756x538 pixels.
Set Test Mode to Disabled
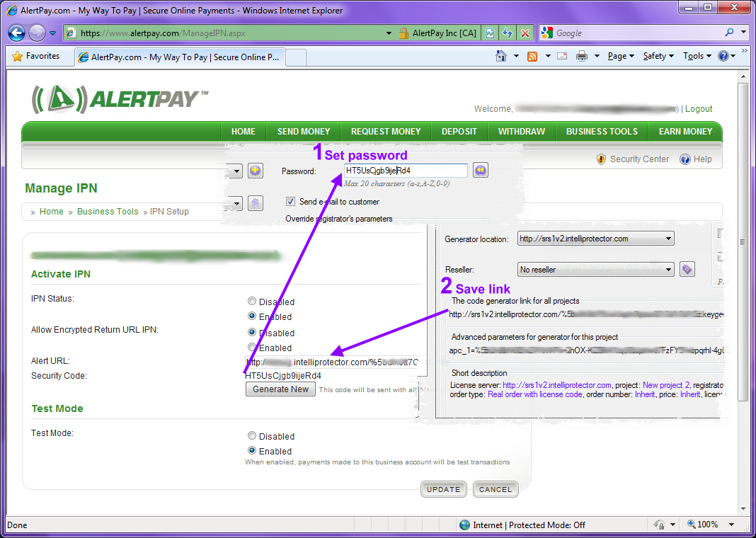(252, 436)
